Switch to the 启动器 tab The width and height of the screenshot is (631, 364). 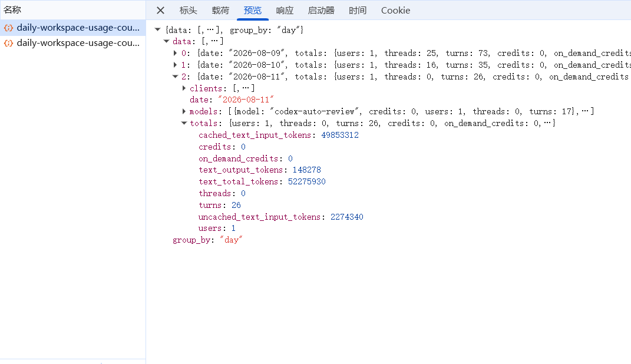pyautogui.click(x=321, y=11)
